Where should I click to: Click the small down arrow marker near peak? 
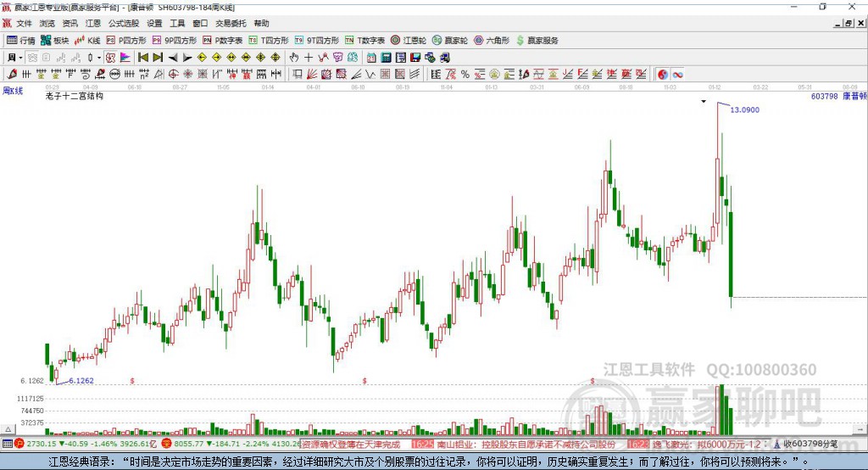pyautogui.click(x=704, y=102)
